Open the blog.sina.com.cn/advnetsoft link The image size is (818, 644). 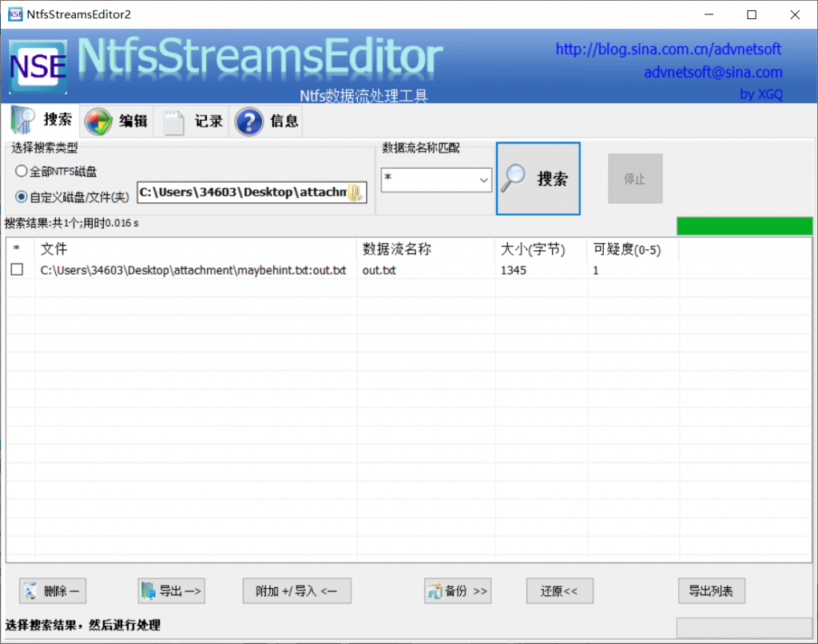(x=669, y=49)
